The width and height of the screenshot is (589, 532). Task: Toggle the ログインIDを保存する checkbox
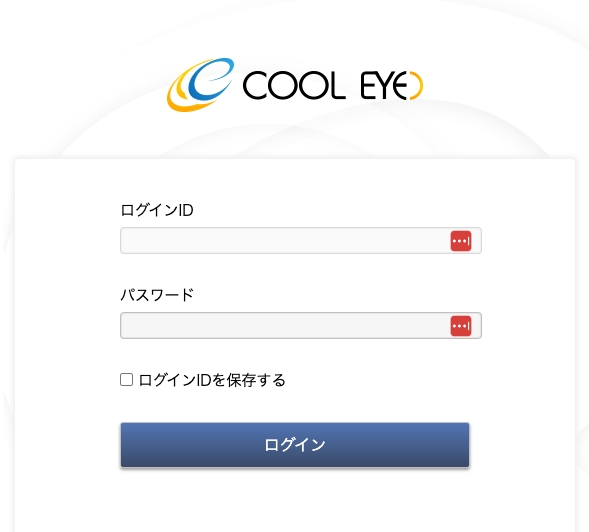pyautogui.click(x=126, y=379)
